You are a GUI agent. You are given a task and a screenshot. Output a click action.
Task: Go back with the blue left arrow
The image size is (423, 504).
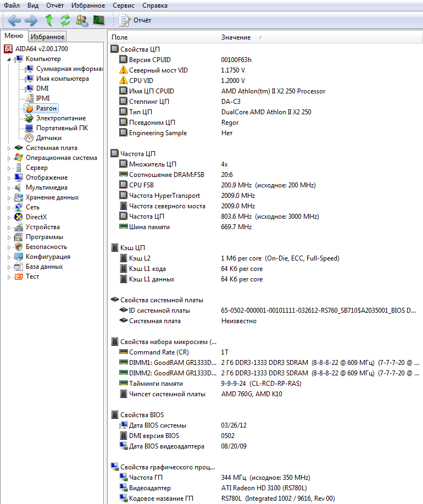coord(14,20)
